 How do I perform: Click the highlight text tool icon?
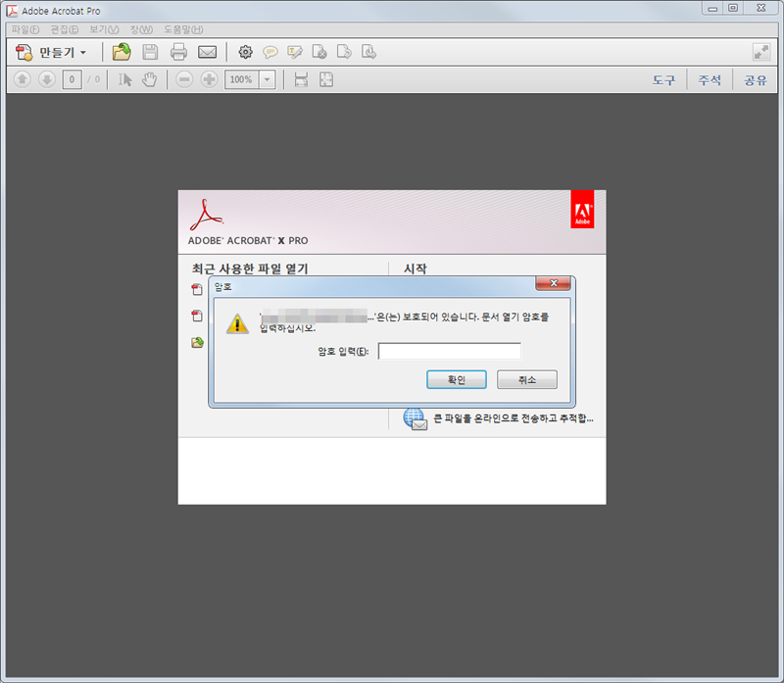click(295, 52)
